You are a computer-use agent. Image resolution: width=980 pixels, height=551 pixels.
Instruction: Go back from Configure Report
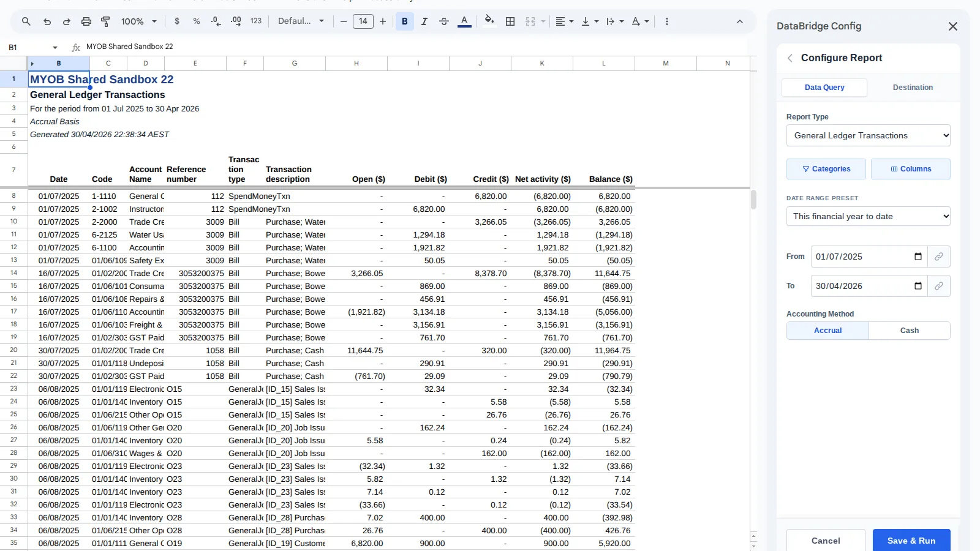(790, 58)
